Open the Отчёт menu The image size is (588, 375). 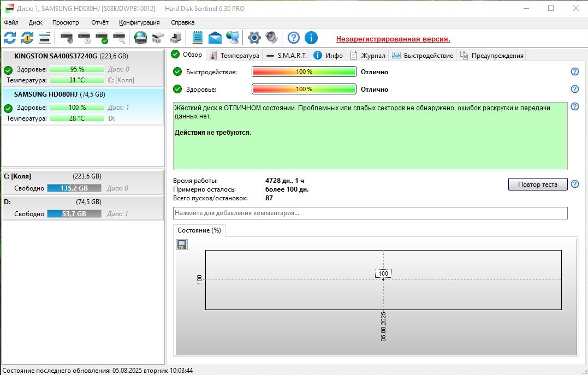pos(99,22)
